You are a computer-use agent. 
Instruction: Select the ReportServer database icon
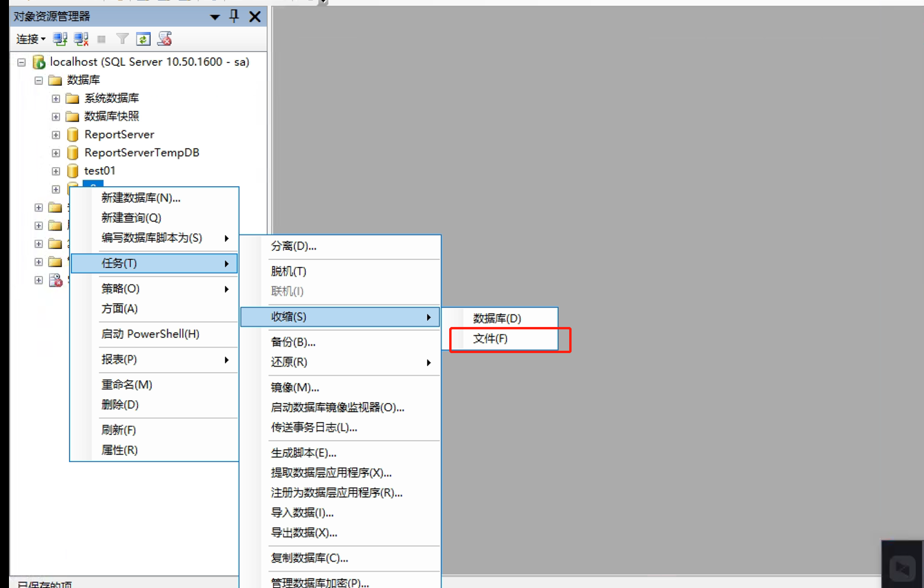(73, 135)
